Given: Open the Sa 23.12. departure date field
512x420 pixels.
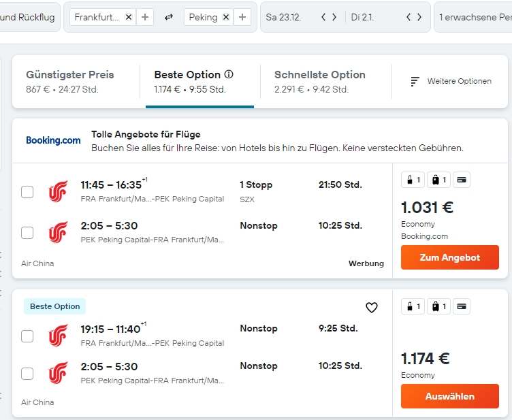Looking at the screenshot, I should coord(285,17).
